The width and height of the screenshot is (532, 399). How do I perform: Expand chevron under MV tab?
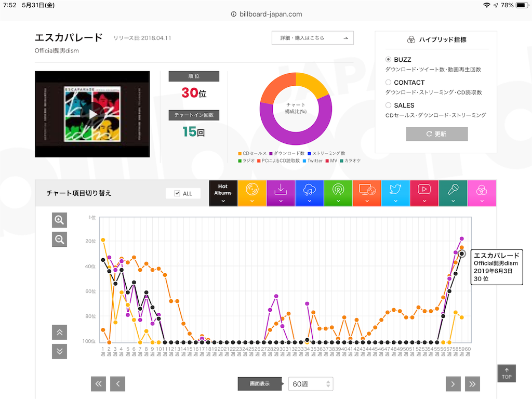coord(424,201)
